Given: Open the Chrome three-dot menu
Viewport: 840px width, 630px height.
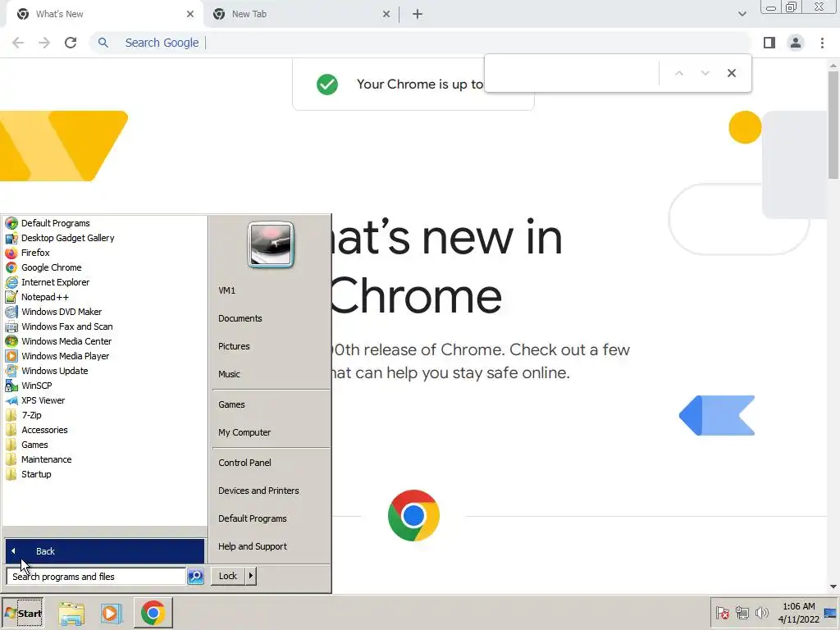Looking at the screenshot, I should tap(822, 43).
